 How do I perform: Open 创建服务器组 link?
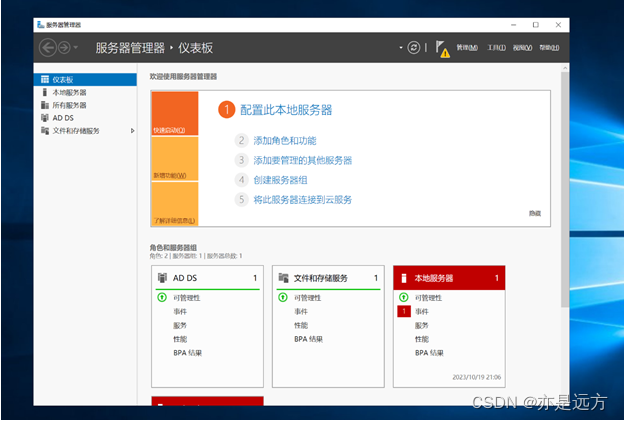coord(281,180)
